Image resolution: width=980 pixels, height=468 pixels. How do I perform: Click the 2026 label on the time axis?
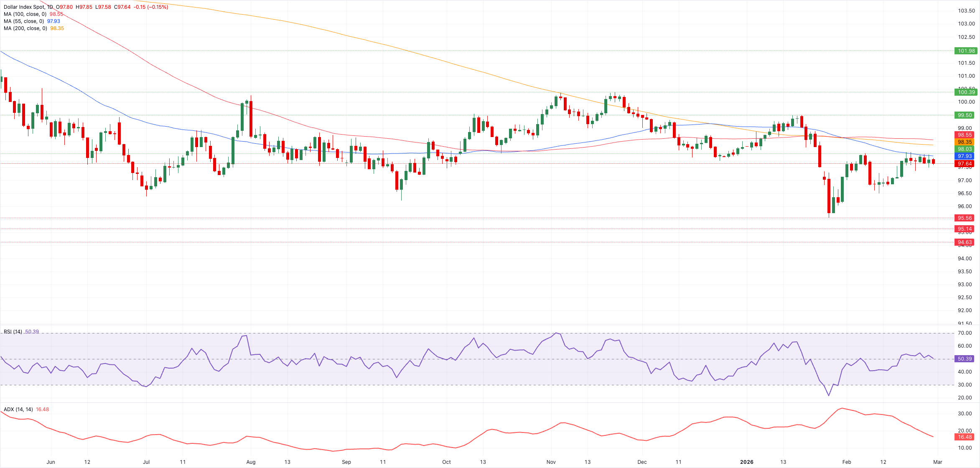point(746,462)
